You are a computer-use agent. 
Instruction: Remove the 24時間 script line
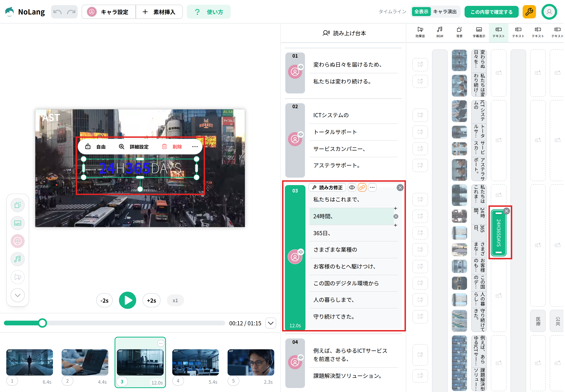coord(396,216)
